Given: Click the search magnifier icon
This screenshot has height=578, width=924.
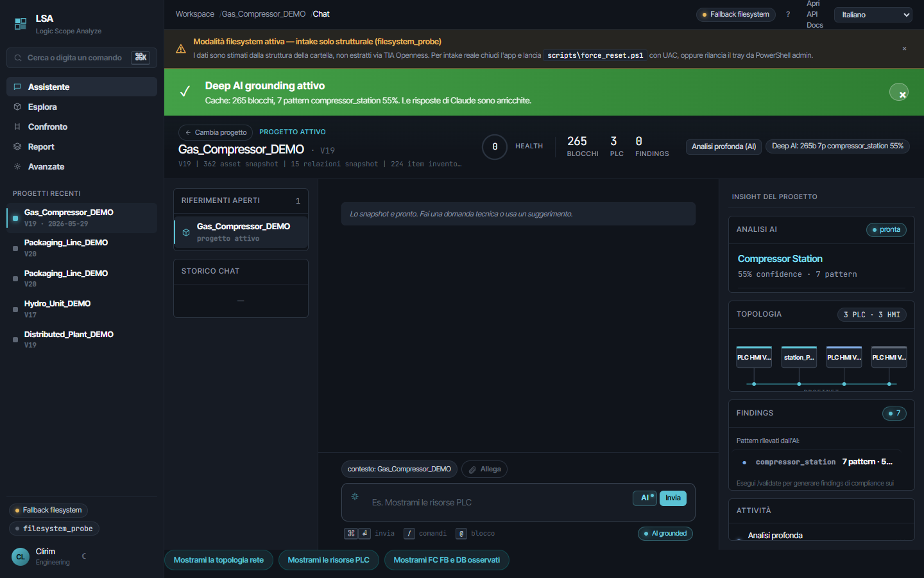Looking at the screenshot, I should (x=18, y=58).
